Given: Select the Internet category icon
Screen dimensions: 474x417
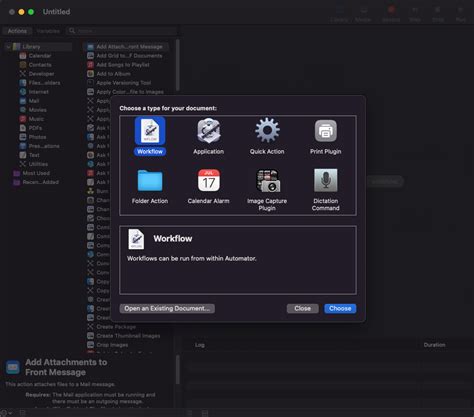Looking at the screenshot, I should 23,92.
